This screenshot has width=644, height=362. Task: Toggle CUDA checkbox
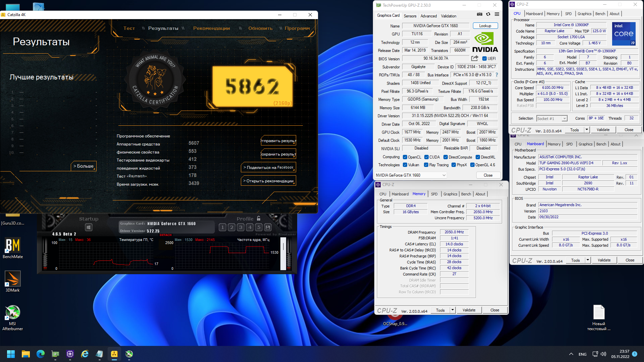(427, 157)
